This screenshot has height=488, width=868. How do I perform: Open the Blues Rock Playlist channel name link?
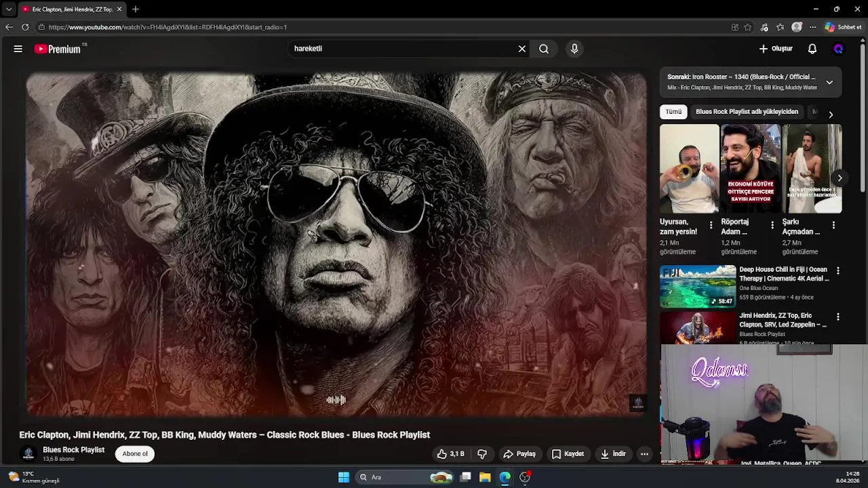(x=73, y=450)
